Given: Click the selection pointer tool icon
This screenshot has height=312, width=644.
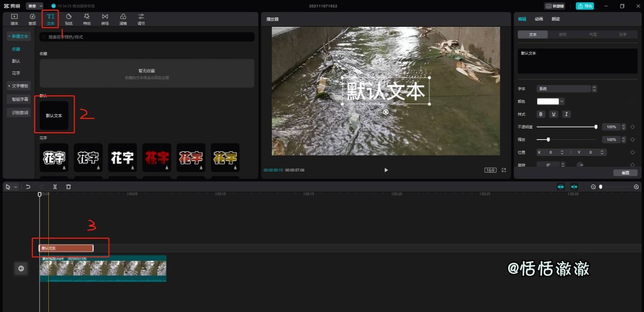Looking at the screenshot, I should (8, 186).
